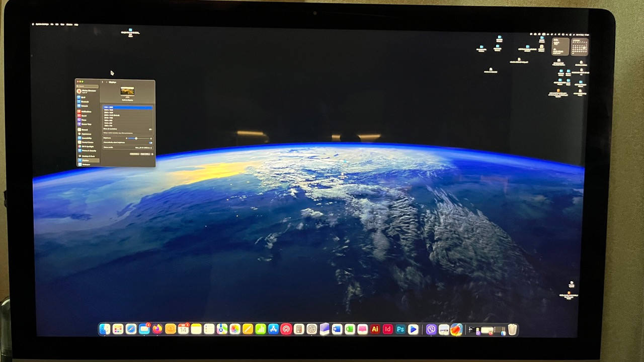Open Contacts in the Dock
644x362 pixels.
(170, 329)
